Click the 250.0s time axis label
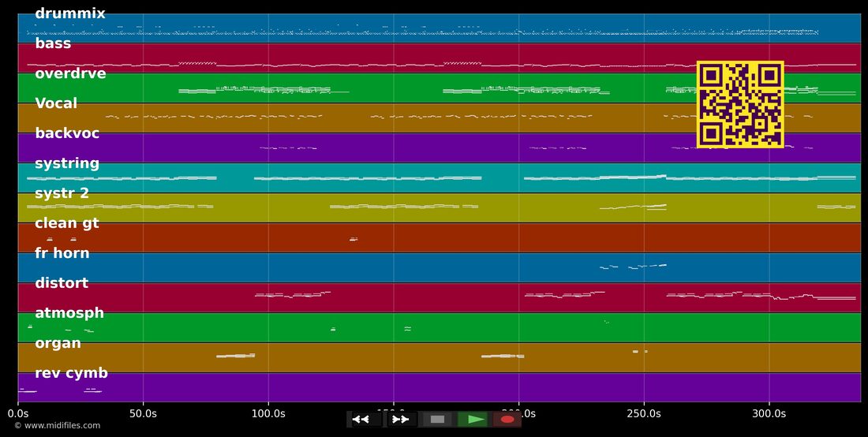The height and width of the screenshot is (437, 868). click(x=645, y=414)
